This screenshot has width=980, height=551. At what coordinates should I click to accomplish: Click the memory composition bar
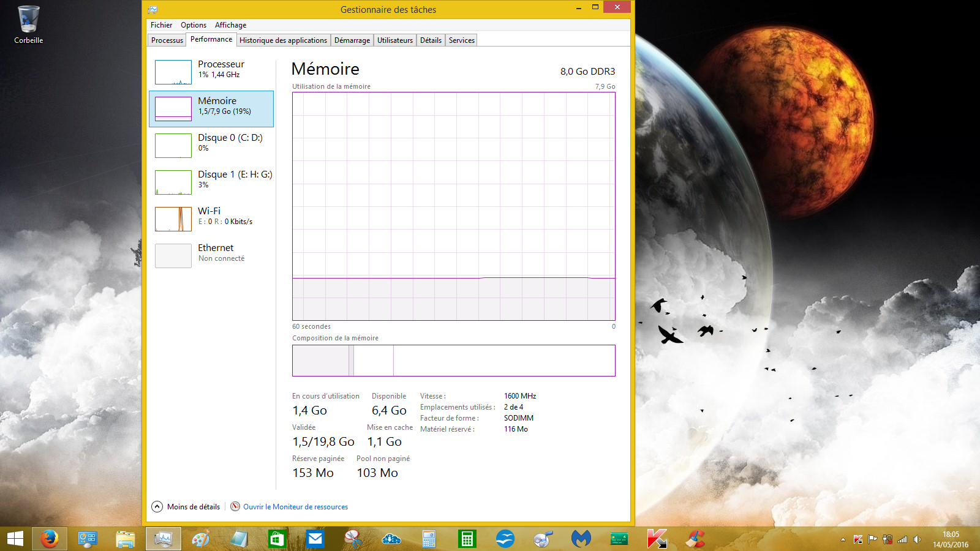click(454, 361)
